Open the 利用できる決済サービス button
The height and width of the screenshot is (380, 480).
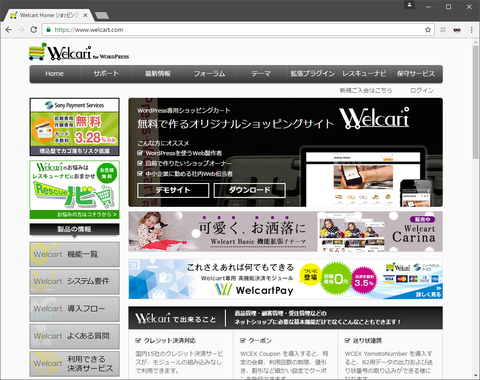74,364
